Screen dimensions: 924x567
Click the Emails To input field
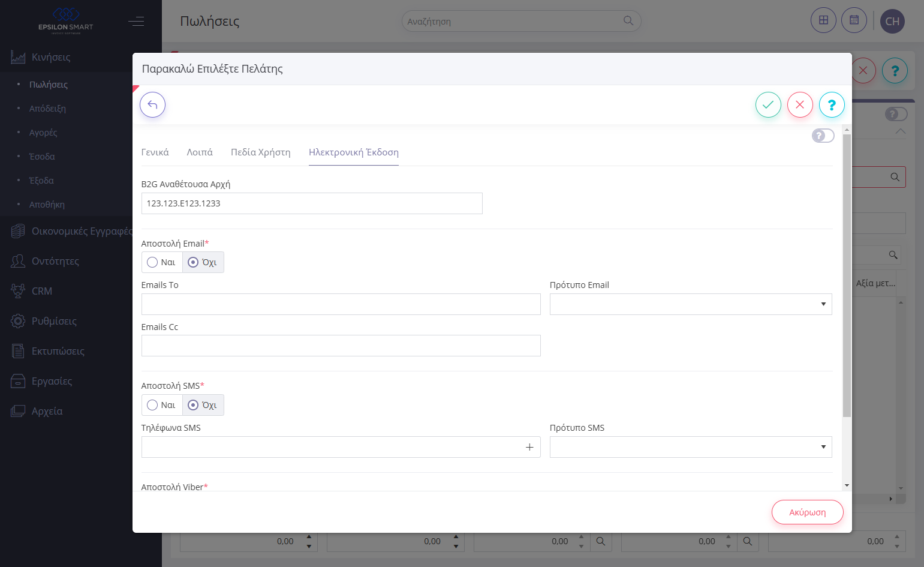[x=341, y=304]
